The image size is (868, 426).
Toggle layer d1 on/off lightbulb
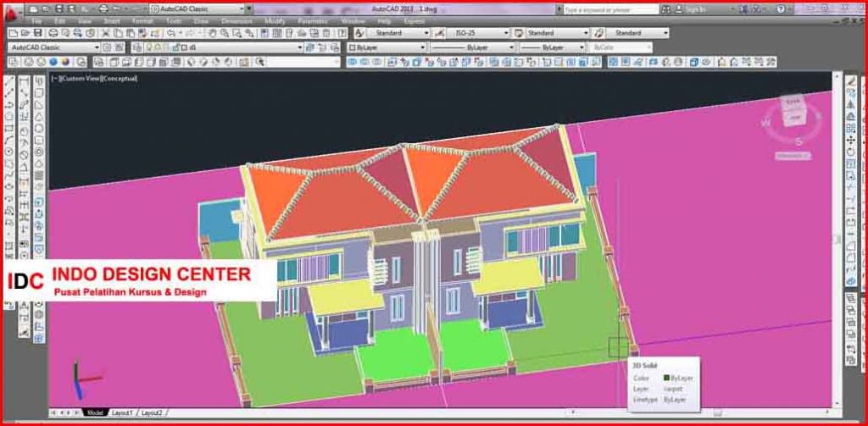click(148, 47)
